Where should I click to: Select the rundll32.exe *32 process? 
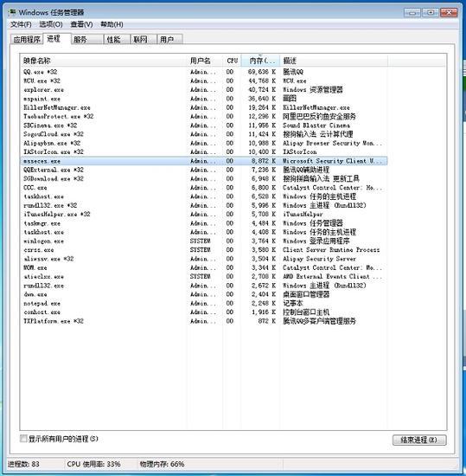click(x=204, y=205)
